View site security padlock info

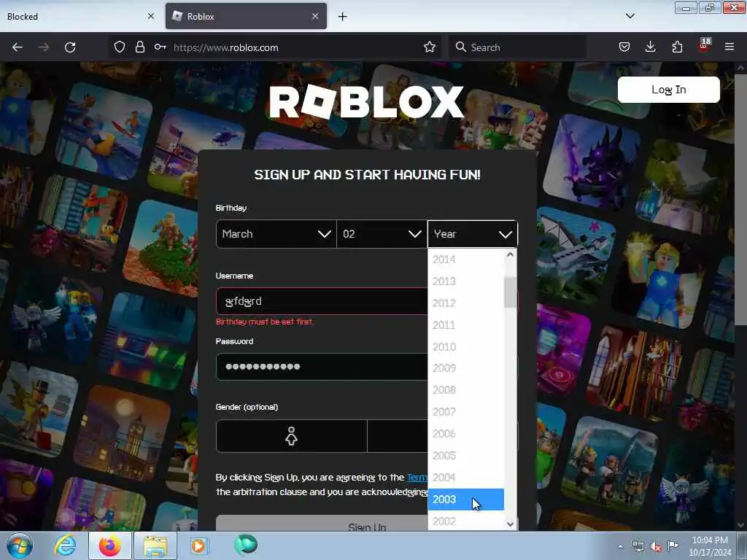point(139,47)
